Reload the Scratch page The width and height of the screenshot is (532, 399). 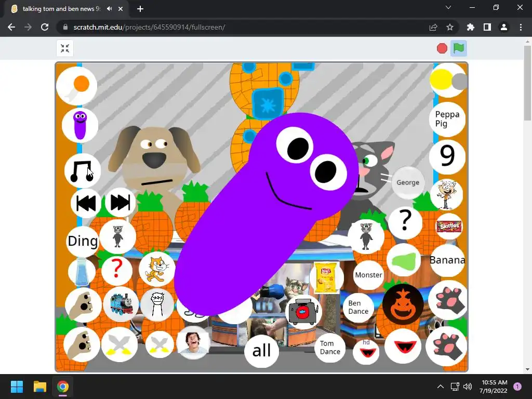point(45,27)
